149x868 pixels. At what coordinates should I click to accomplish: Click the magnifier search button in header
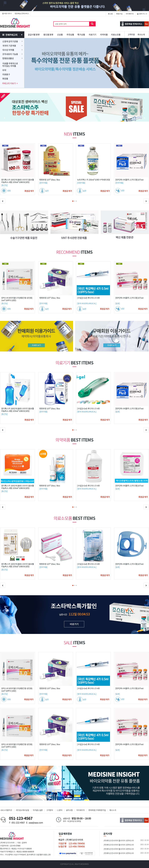[92, 24]
